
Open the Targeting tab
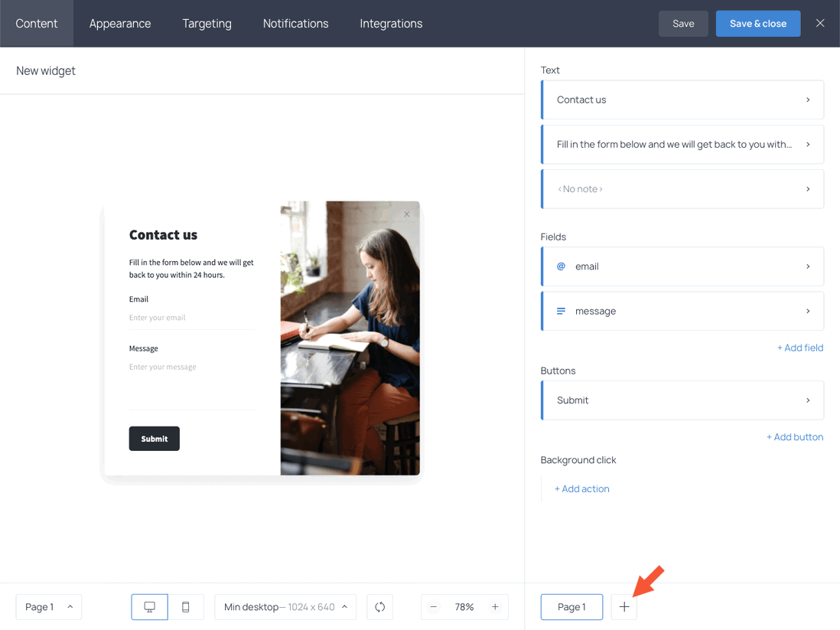pos(207,23)
